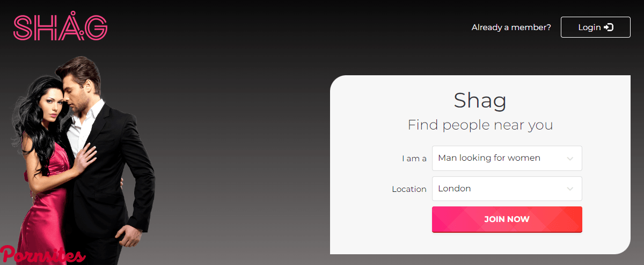The height and width of the screenshot is (265, 644).
Task: Click the 'Location' field label
Action: [409, 189]
